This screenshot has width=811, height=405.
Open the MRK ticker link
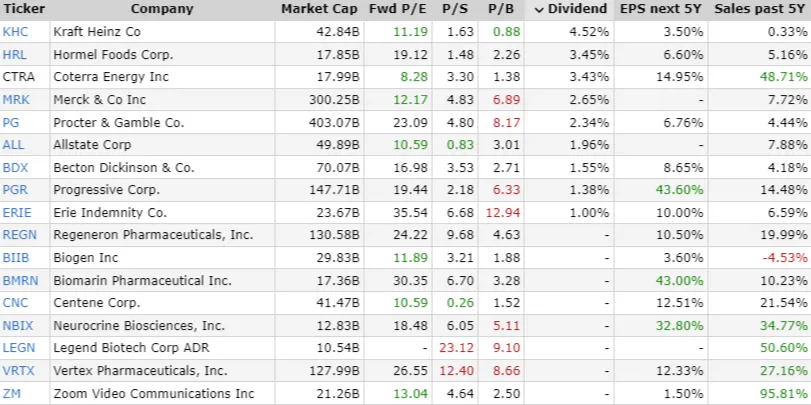coord(16,100)
